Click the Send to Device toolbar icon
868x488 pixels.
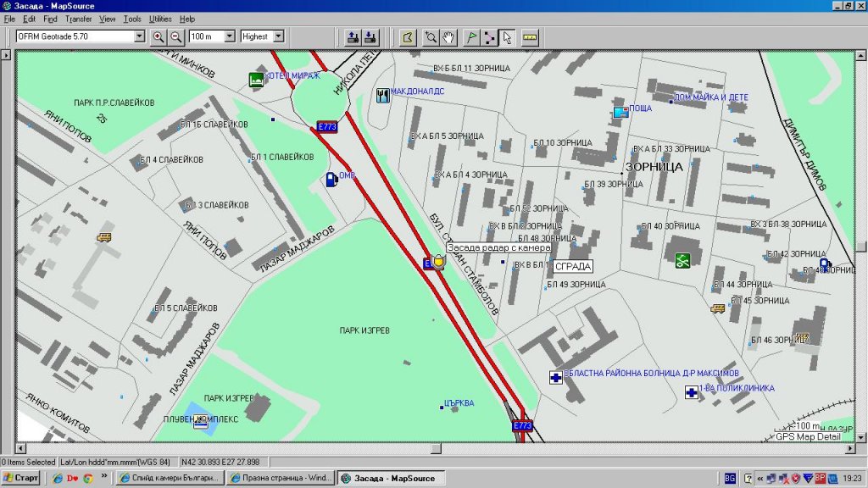[x=353, y=37]
